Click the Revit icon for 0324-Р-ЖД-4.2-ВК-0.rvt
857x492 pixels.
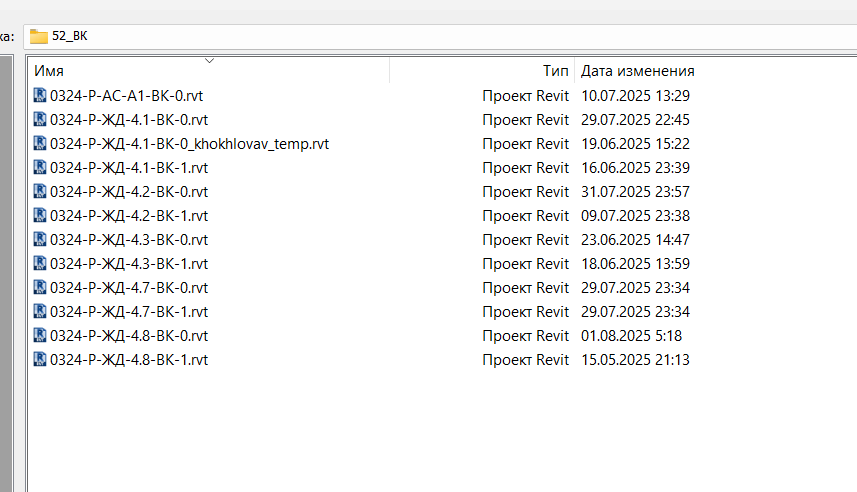tap(40, 191)
